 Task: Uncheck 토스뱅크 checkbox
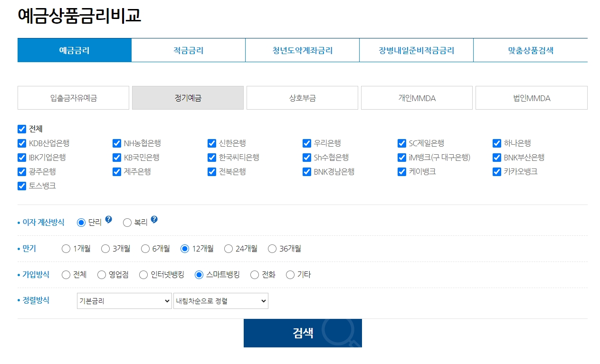tap(22, 186)
